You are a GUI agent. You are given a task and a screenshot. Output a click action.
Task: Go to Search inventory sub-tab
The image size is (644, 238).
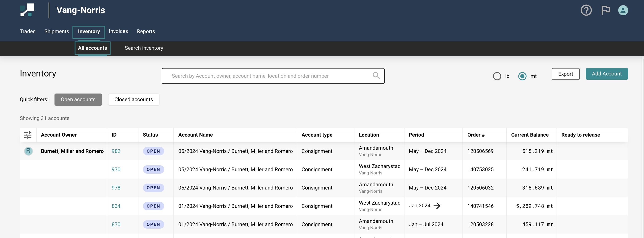tap(144, 48)
